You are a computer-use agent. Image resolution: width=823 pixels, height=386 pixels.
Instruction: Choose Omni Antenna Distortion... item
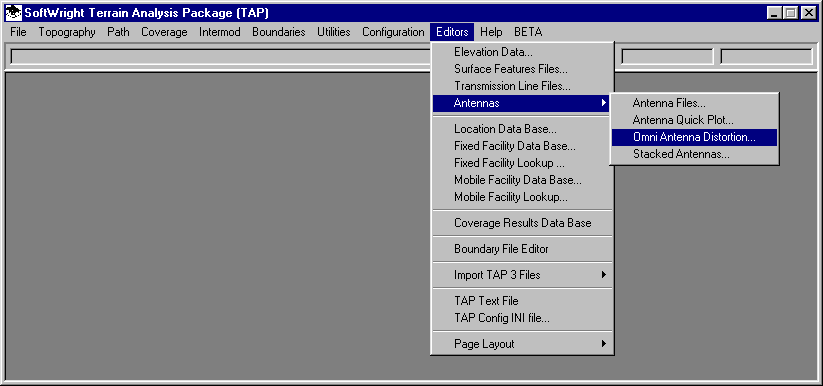click(694, 137)
